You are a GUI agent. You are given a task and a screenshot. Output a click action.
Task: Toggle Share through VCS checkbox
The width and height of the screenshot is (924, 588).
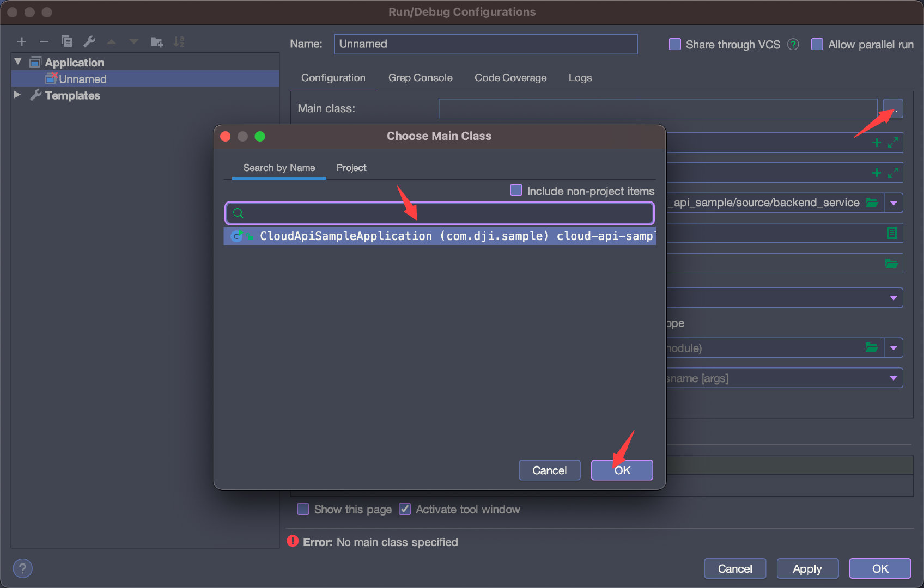click(674, 45)
